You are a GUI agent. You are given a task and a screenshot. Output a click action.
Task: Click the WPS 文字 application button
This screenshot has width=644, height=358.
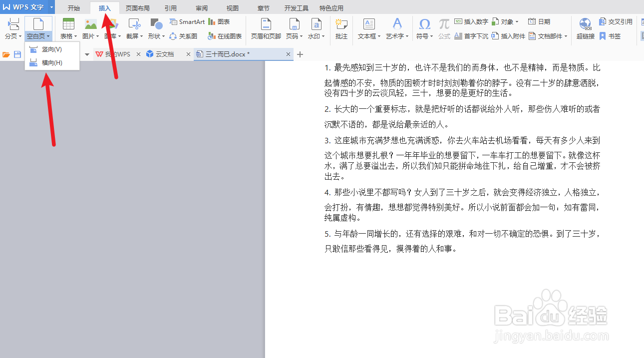24,7
